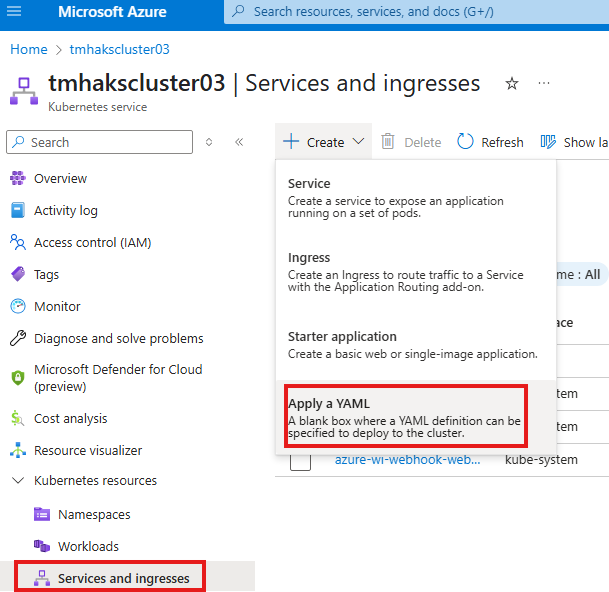Click the green Defender shield icon
This screenshot has width=609, height=592.
(x=18, y=378)
